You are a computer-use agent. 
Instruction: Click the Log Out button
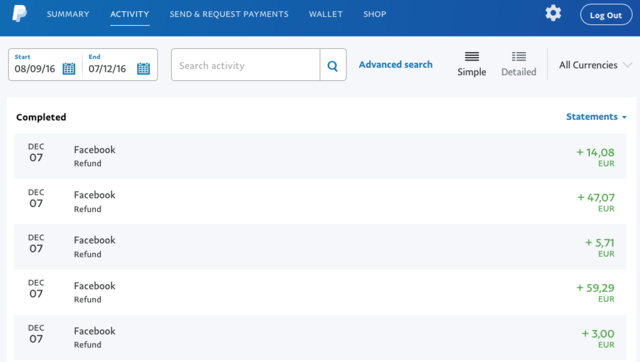click(x=606, y=15)
